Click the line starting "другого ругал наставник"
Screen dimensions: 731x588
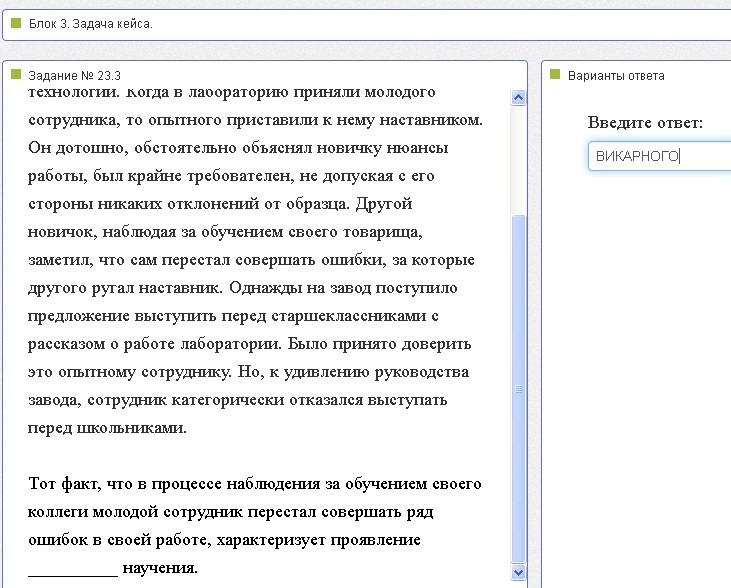[242, 288]
